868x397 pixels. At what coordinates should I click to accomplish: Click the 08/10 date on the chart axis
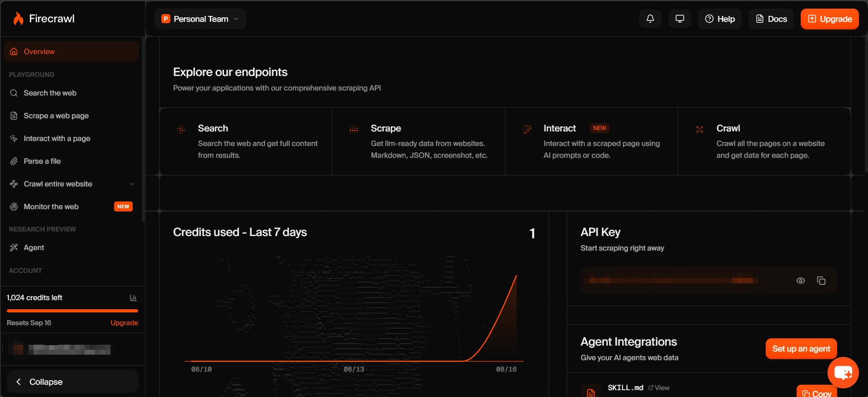pyautogui.click(x=201, y=369)
